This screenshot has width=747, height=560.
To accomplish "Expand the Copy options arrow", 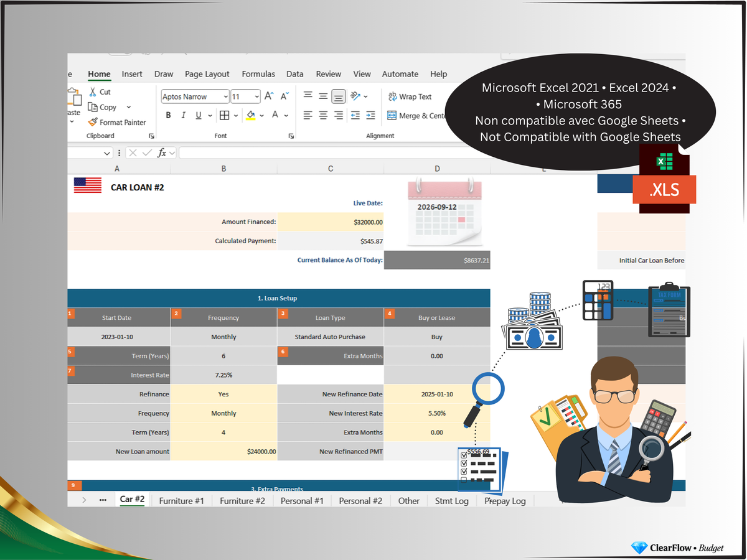I will pyautogui.click(x=128, y=107).
